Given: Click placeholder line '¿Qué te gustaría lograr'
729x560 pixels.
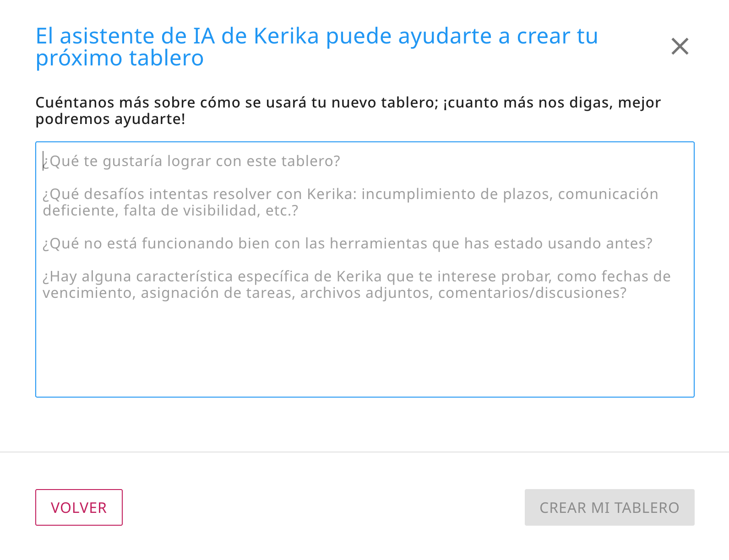Looking at the screenshot, I should point(191,161).
